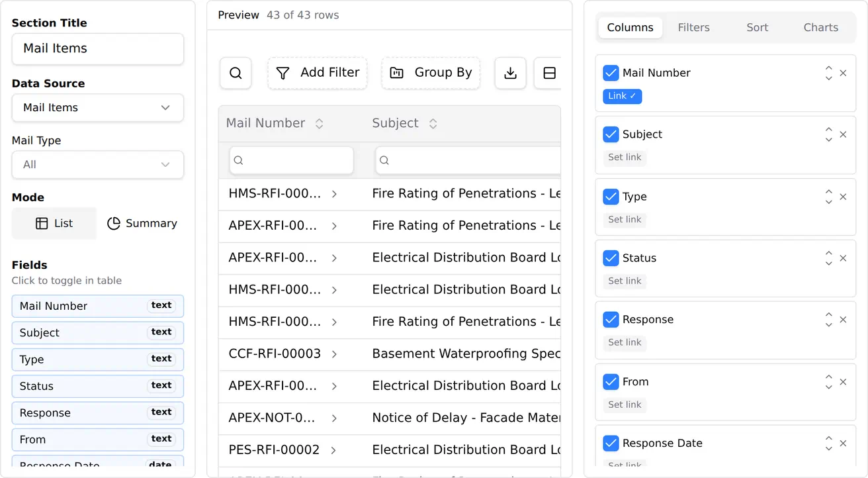Toggle the Status field in the Fields list
Viewport: 868px width, 478px height.
point(98,387)
